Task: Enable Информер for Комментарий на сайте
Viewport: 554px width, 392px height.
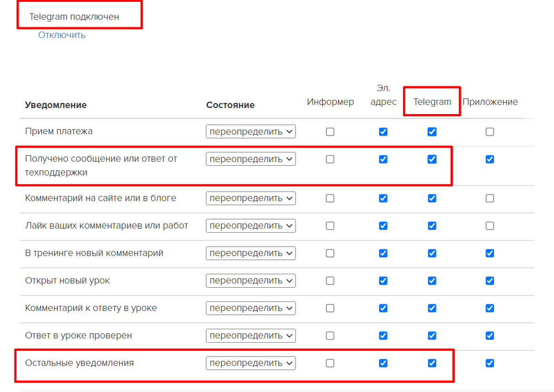Action: (330, 198)
